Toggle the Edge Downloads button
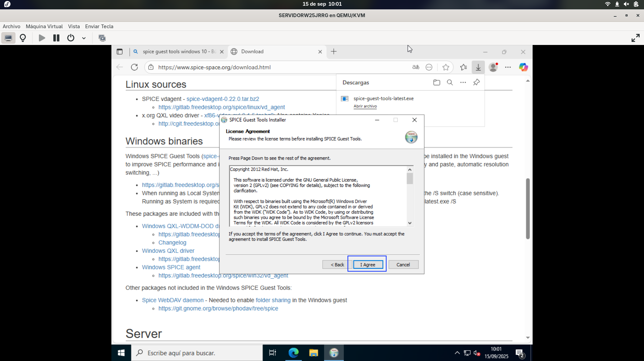This screenshot has height=361, width=644. [x=478, y=67]
